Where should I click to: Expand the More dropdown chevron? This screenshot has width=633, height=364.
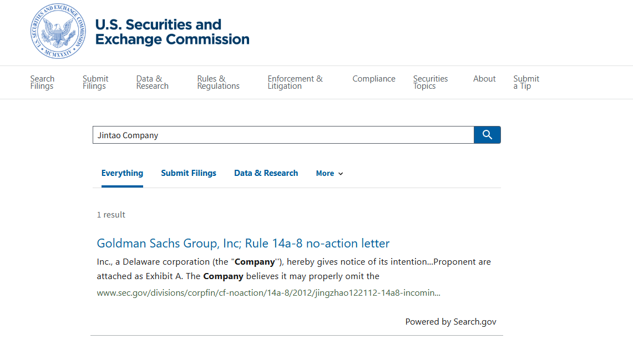pos(341,174)
